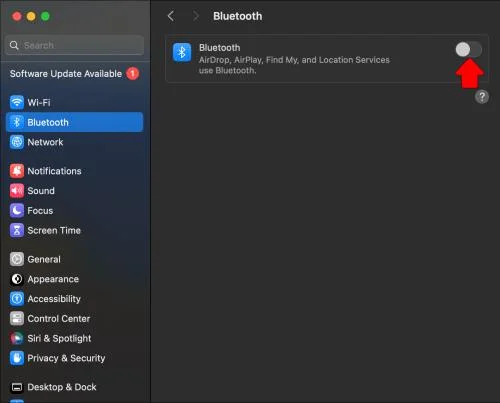Zoom window with the green button
The width and height of the screenshot is (500, 403).
click(x=45, y=16)
